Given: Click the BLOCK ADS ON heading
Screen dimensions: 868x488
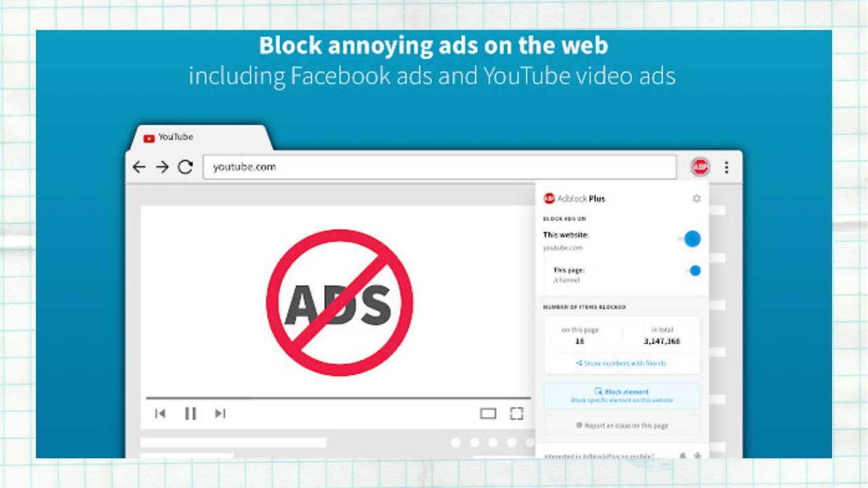Looking at the screenshot, I should click(x=564, y=219).
